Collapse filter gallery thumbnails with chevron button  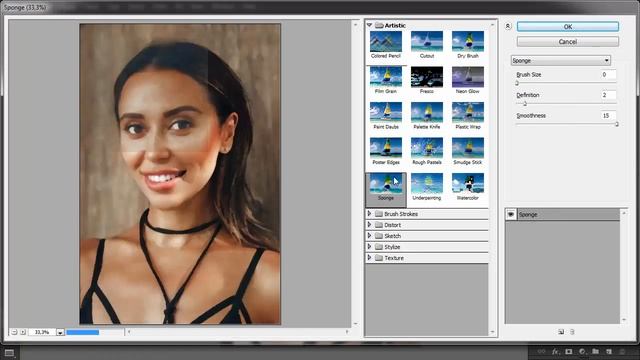point(508,27)
